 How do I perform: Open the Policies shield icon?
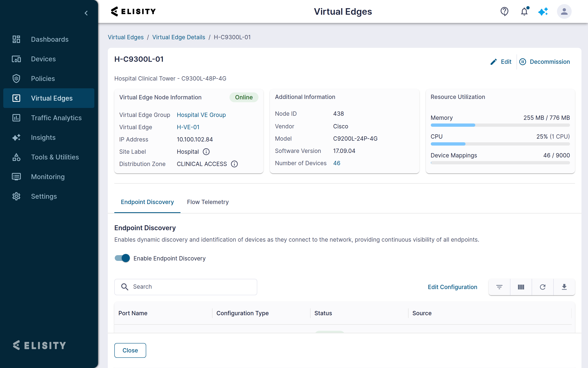point(16,78)
